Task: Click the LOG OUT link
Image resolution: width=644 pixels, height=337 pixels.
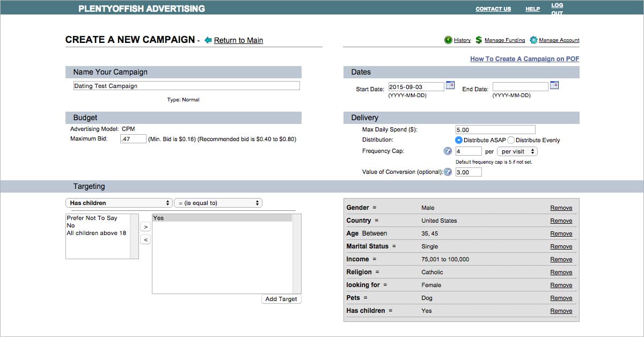Action: click(557, 9)
